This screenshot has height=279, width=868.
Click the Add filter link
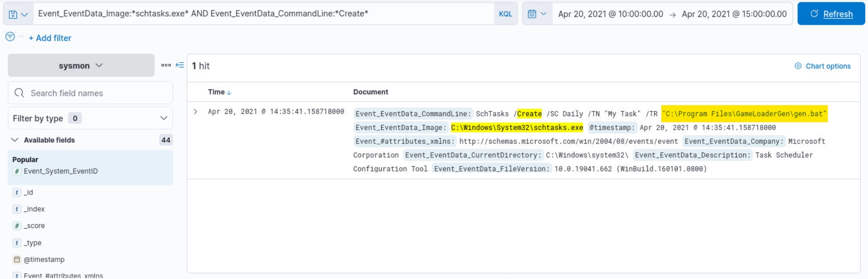(50, 38)
